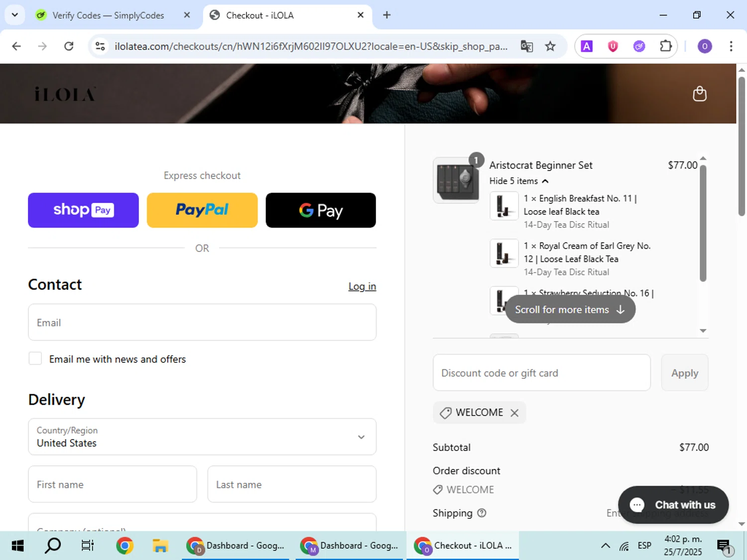Click the page vertical scrollbar thumb
Image resolution: width=747 pixels, height=560 pixels.
[742, 146]
